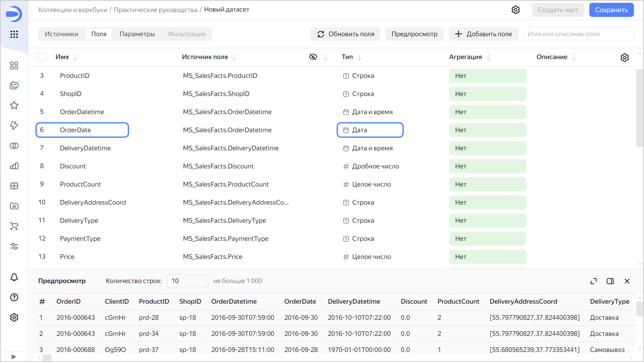Screen dimensions: 644x362
Task: Expand preview panel to full size
Action: click(593, 281)
